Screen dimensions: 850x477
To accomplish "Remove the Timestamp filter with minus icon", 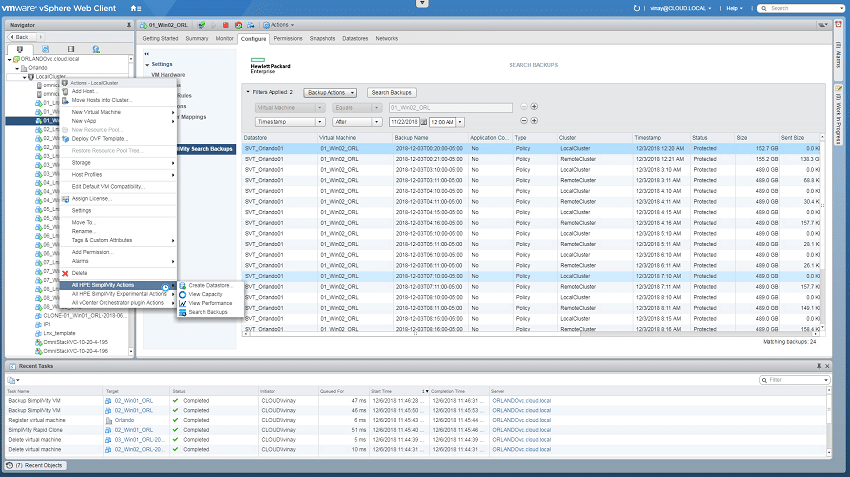I will (x=524, y=121).
